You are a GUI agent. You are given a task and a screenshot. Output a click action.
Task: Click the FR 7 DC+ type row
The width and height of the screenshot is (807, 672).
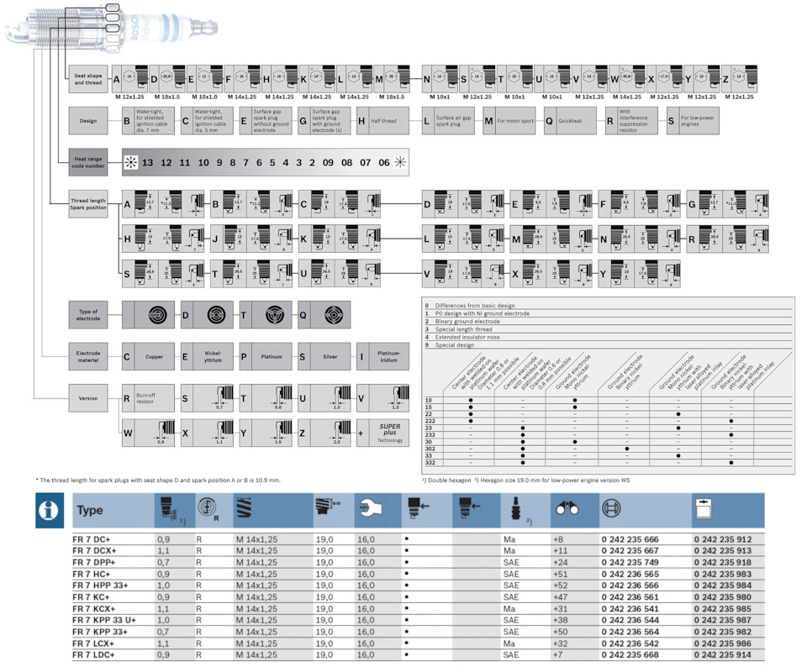tap(418, 539)
